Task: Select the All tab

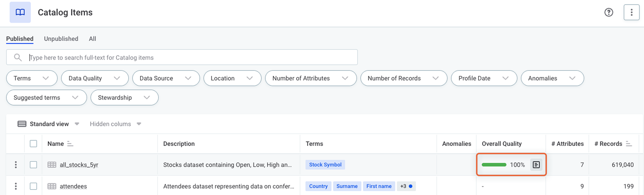Action: point(92,39)
